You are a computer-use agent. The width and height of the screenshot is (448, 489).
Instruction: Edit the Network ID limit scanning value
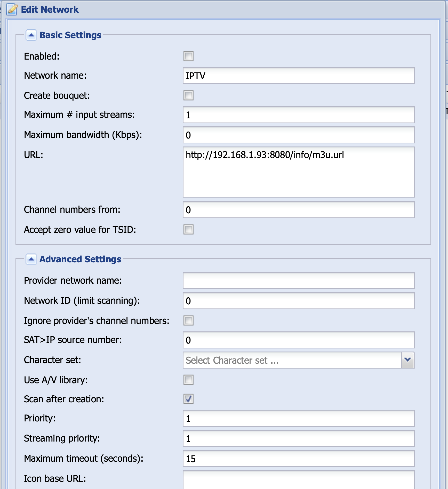click(x=298, y=301)
